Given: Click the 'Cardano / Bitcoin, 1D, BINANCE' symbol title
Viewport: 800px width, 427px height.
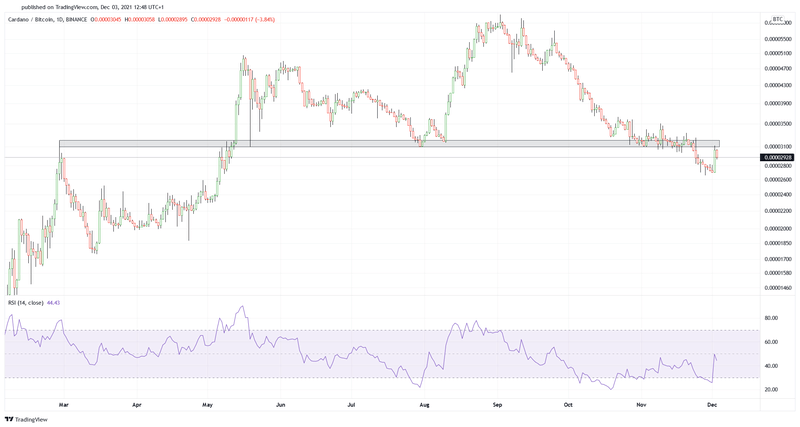Looking at the screenshot, I should (48, 20).
